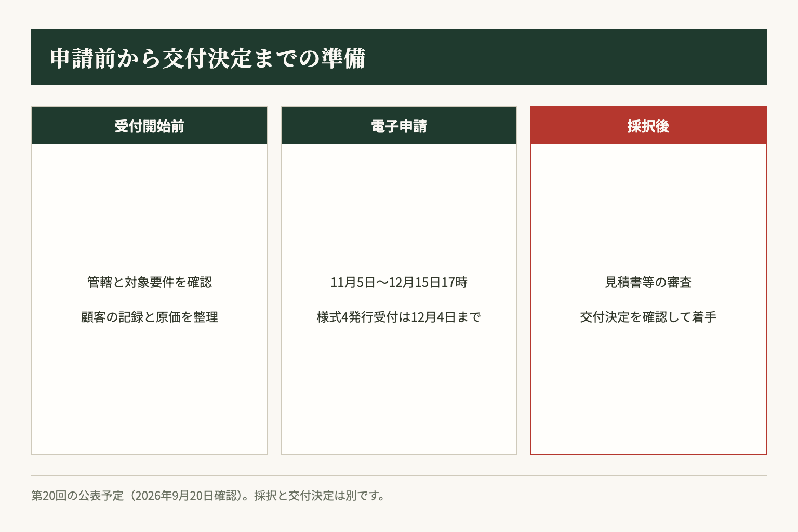798x532 pixels.
Task: Click the text 管轄と対象要件を確認
Action: [x=150, y=282]
